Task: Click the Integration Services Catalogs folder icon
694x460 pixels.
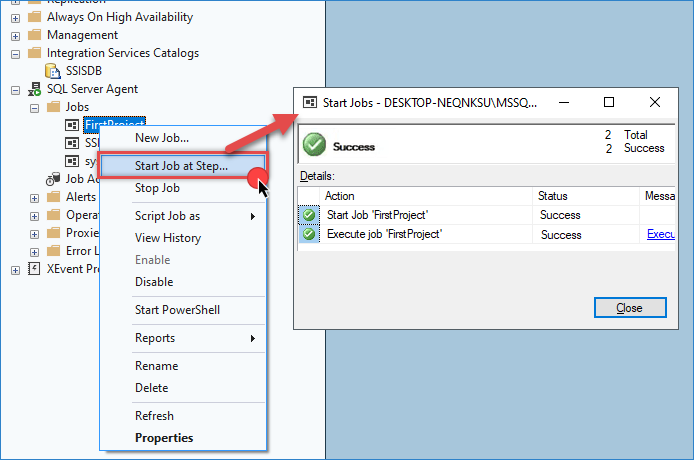Action: click(35, 53)
